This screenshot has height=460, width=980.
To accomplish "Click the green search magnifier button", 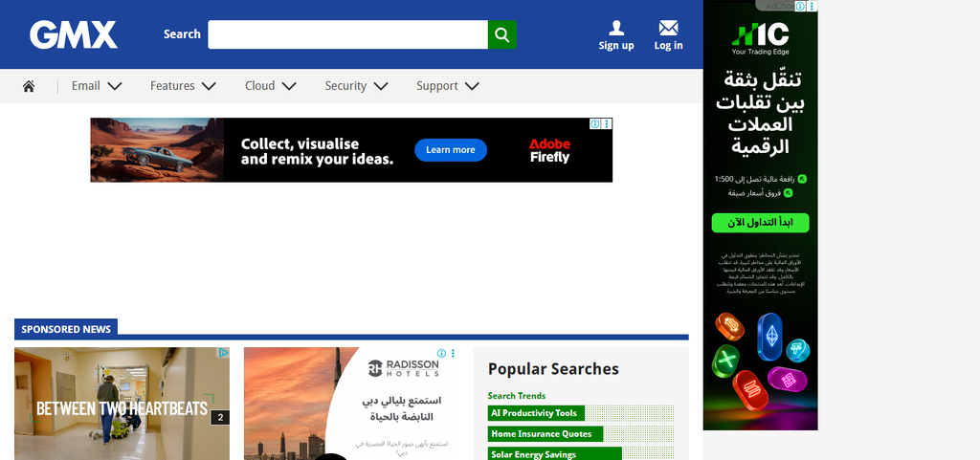I will (x=501, y=34).
